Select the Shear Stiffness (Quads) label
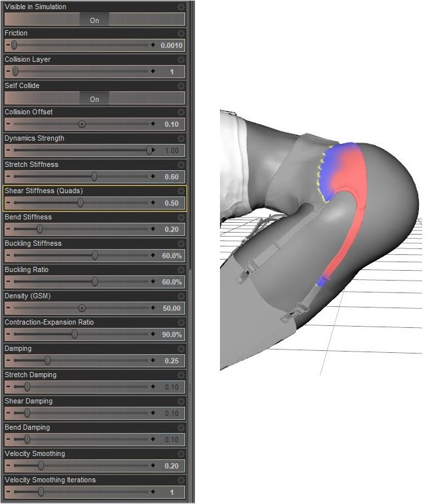This screenshot has width=434, height=504. click(x=44, y=191)
